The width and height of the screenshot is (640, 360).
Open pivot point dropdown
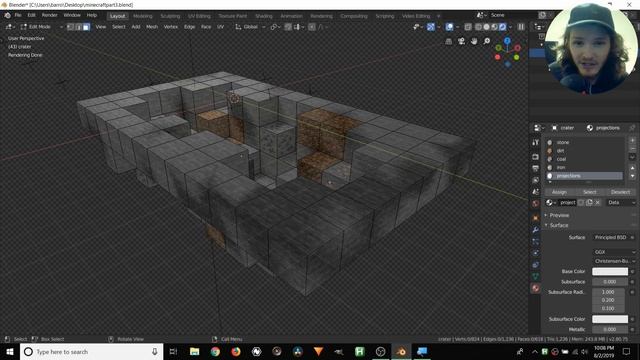[275, 27]
